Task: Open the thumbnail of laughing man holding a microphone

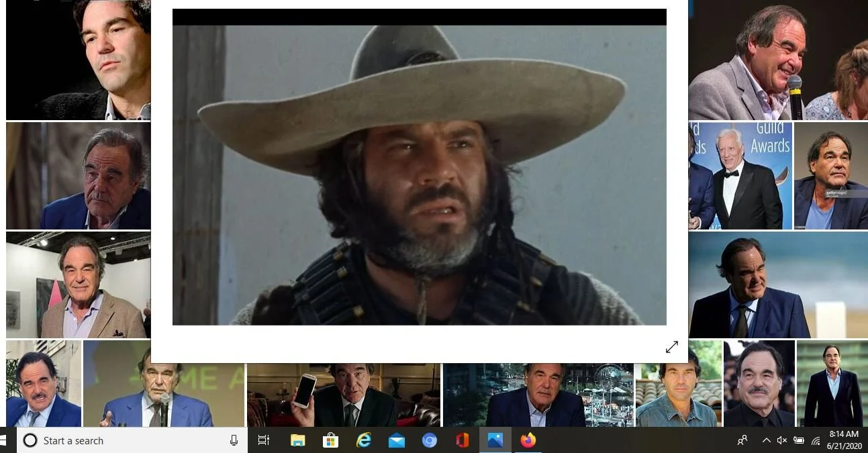Action: pos(778,60)
